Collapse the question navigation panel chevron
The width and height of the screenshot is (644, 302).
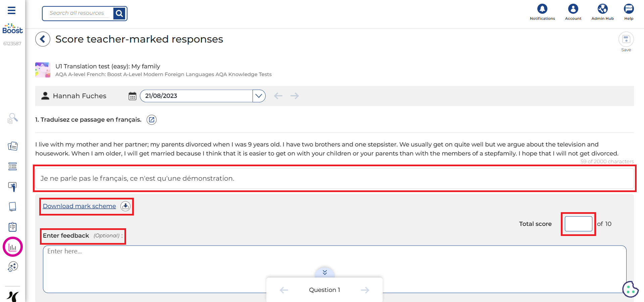[x=325, y=272]
